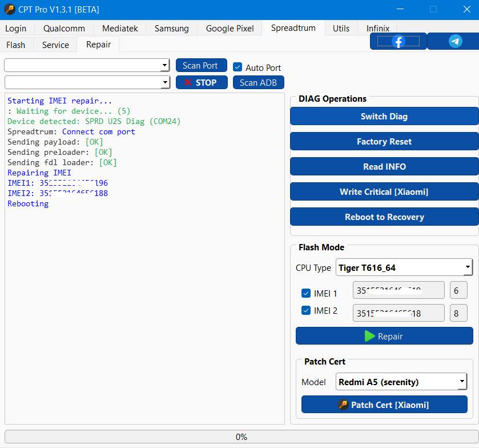Toggle the Auto Port checkbox

tap(238, 67)
